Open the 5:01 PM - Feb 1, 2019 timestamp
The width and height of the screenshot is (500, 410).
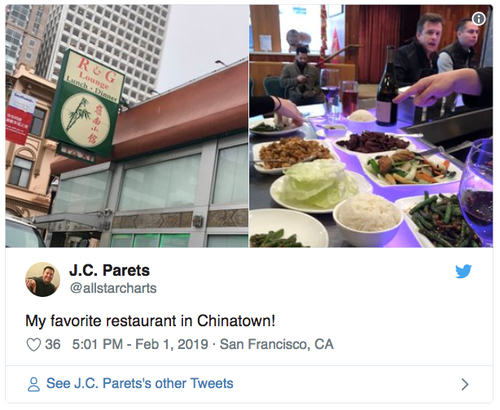pos(140,344)
